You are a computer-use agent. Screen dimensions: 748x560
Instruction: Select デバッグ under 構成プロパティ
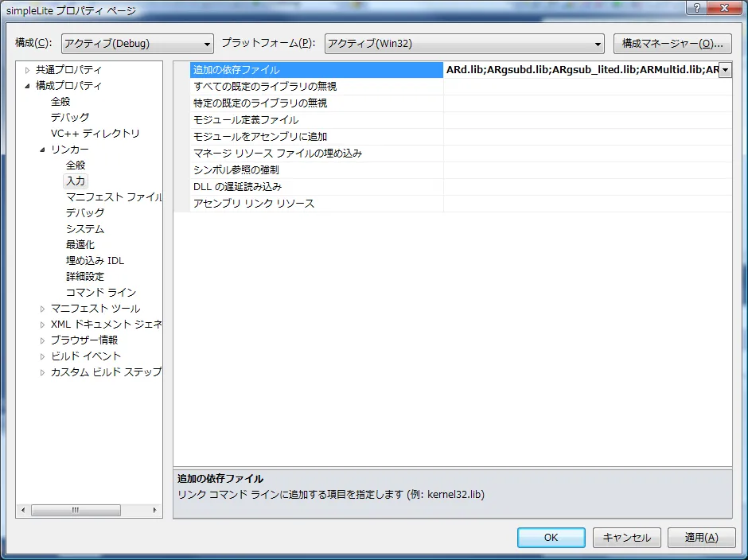coord(70,118)
